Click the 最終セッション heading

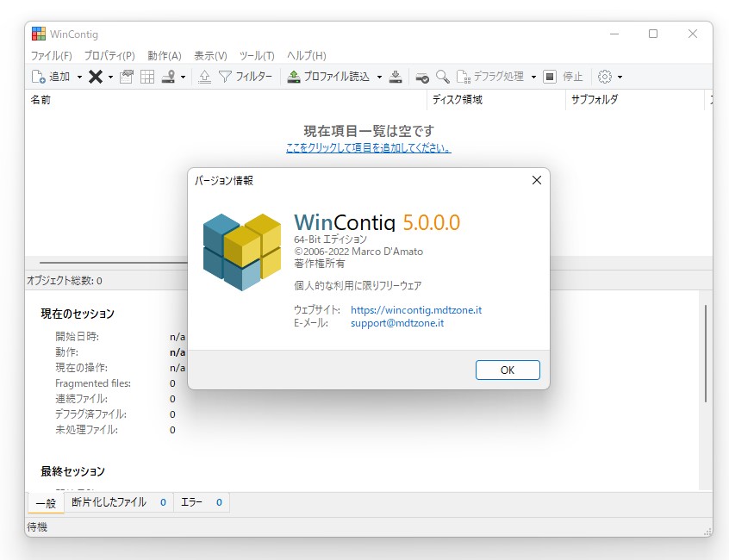click(x=73, y=471)
